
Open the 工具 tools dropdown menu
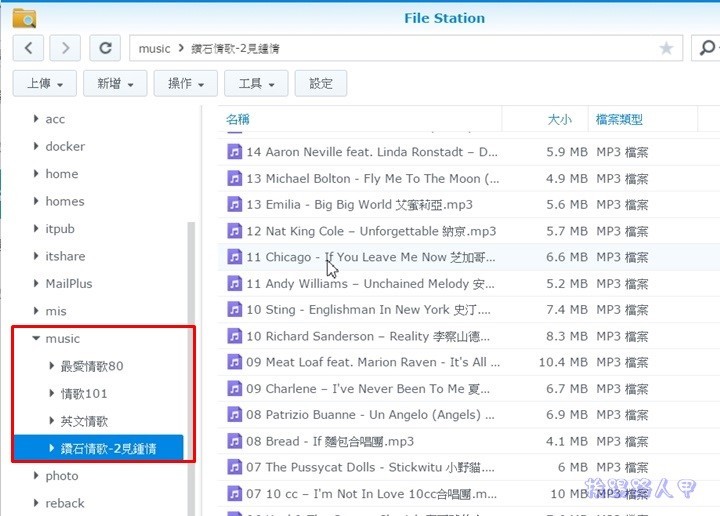point(256,84)
